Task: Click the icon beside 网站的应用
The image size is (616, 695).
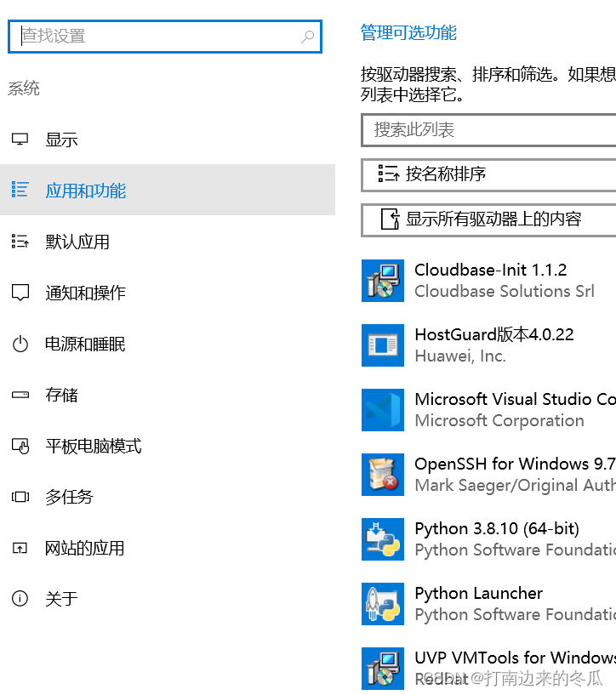Action: [20, 549]
